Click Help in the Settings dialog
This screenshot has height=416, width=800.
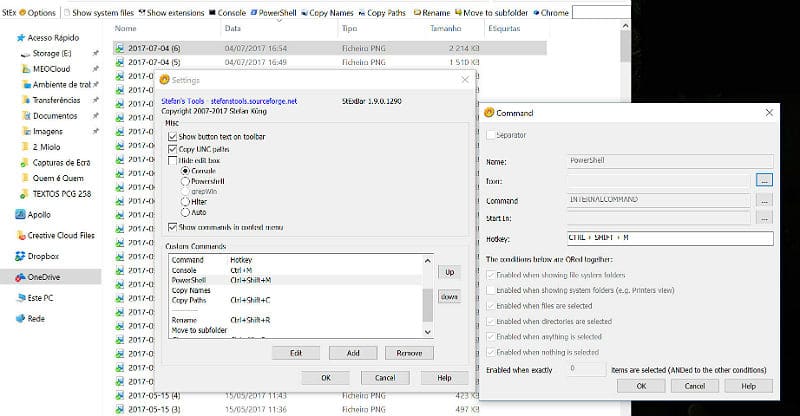tap(444, 378)
